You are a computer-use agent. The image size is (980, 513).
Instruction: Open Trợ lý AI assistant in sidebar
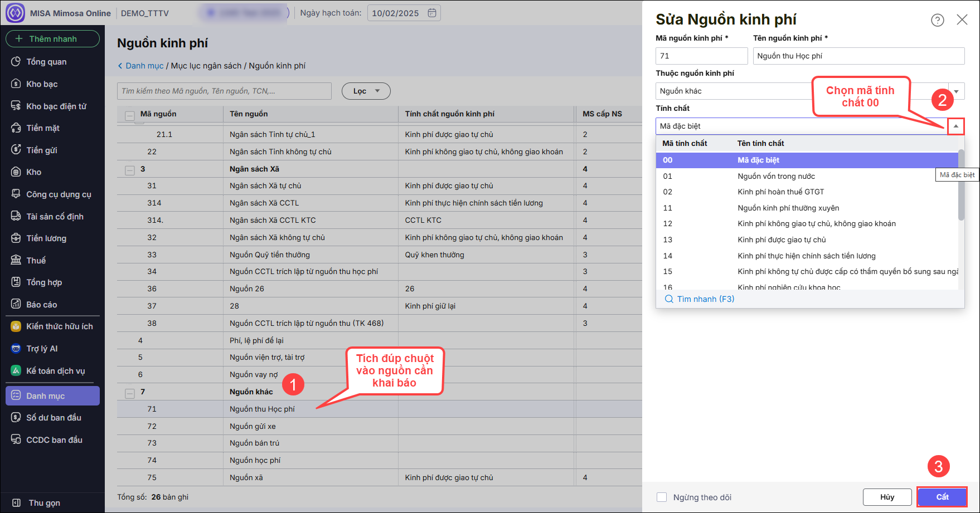point(42,349)
